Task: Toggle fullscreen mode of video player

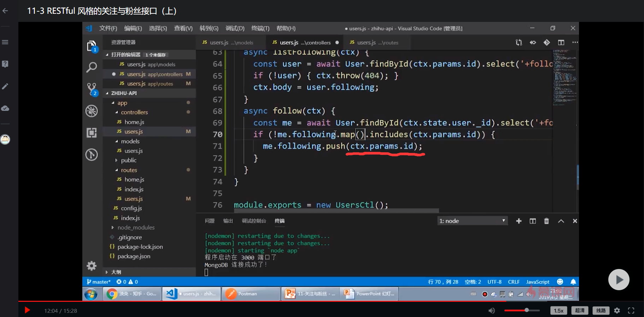Action: pyautogui.click(x=631, y=311)
